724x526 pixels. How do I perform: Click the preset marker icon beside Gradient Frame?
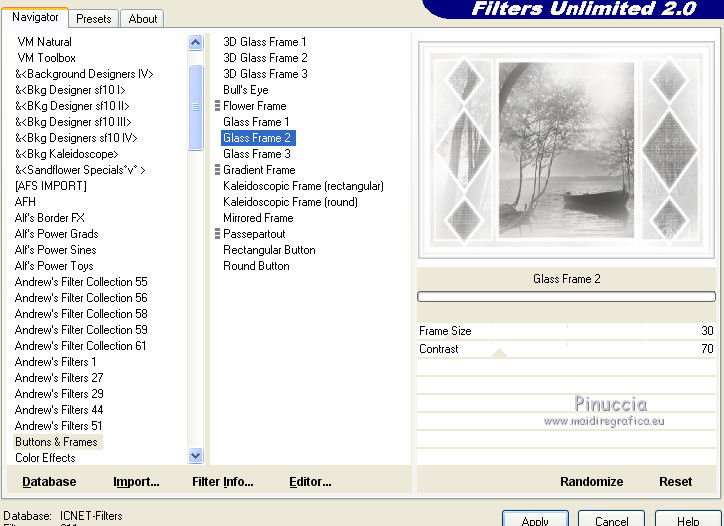pyautogui.click(x=217, y=169)
